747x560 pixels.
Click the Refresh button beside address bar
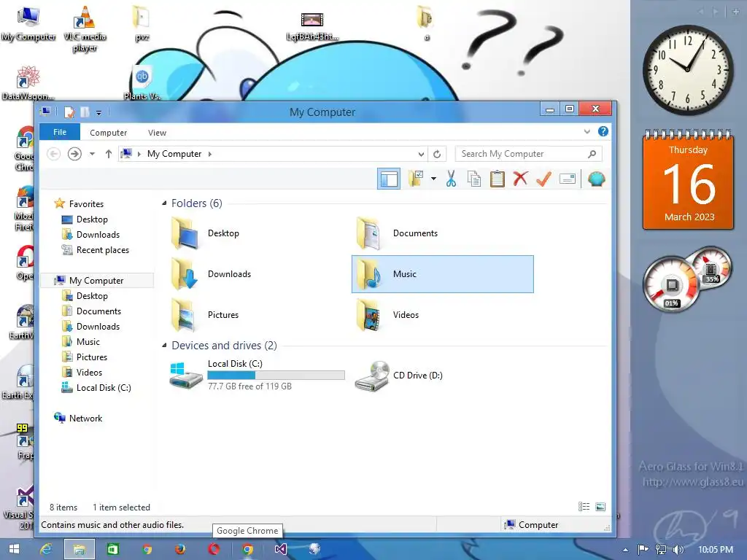click(x=437, y=154)
